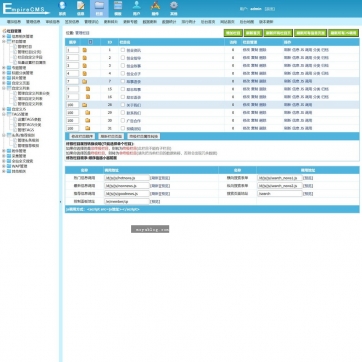Check the checkbox for column ID 1
The height and width of the screenshot is (362, 362).
pos(123,50)
